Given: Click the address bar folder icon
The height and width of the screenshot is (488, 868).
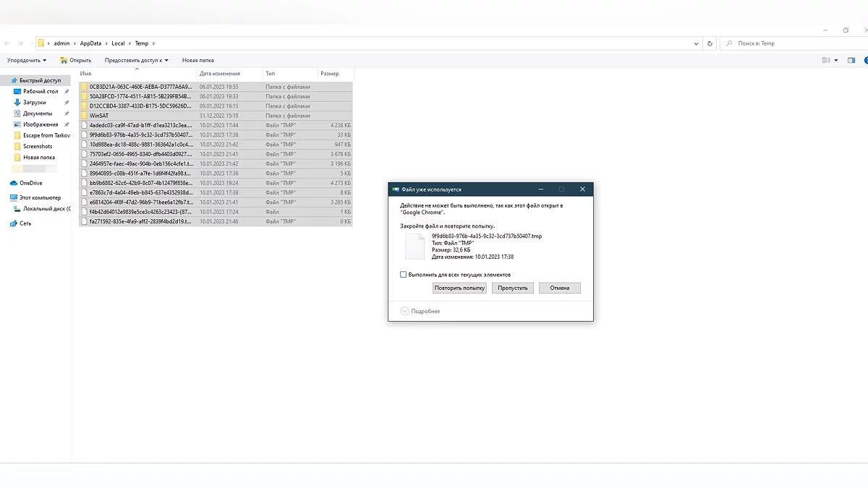Looking at the screenshot, I should point(41,43).
